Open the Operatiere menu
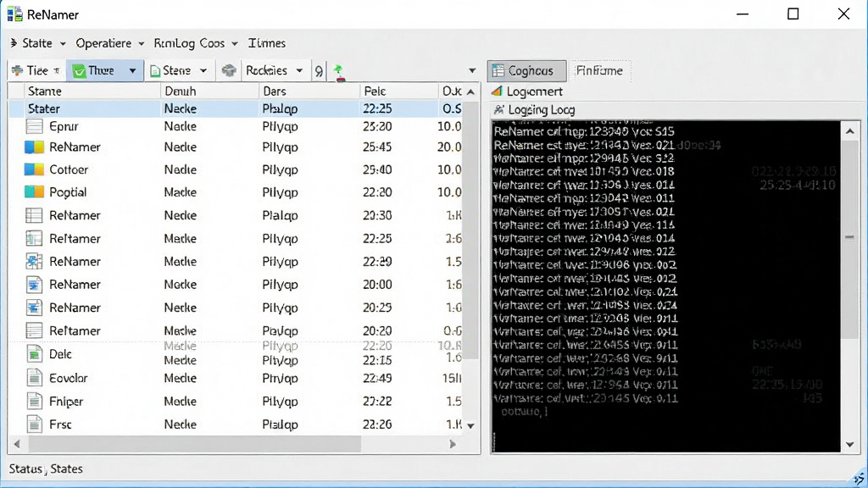The width and height of the screenshot is (868, 488). 109,43
